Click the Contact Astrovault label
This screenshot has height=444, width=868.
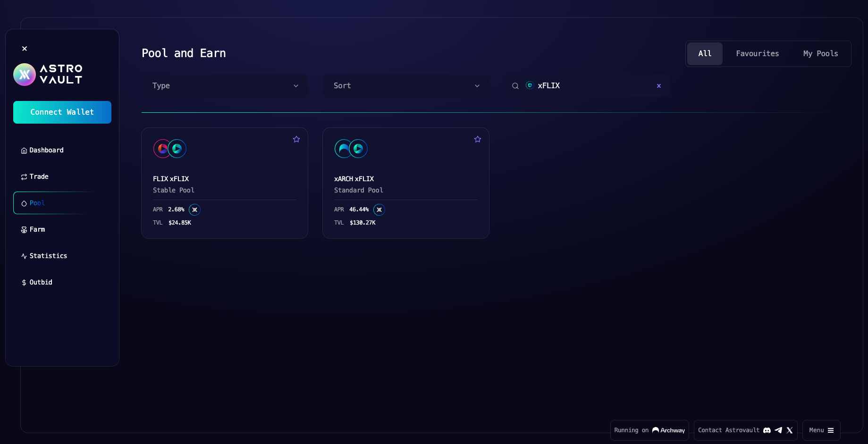coord(729,430)
